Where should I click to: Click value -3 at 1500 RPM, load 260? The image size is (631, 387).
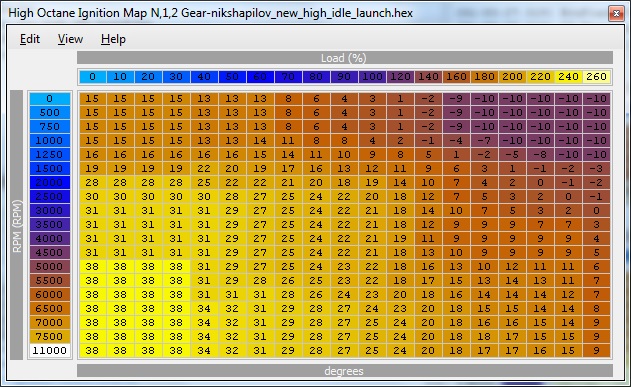(596, 169)
